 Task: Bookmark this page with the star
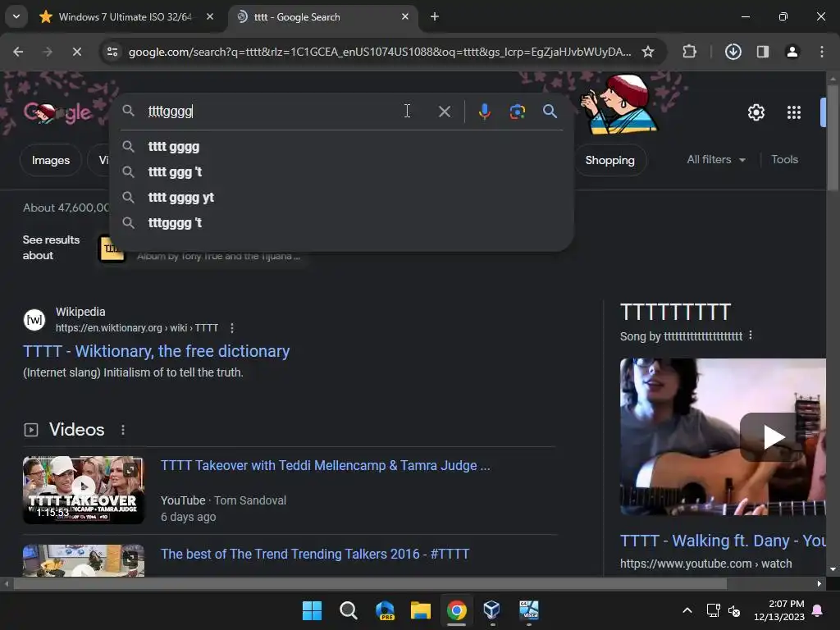[x=648, y=52]
